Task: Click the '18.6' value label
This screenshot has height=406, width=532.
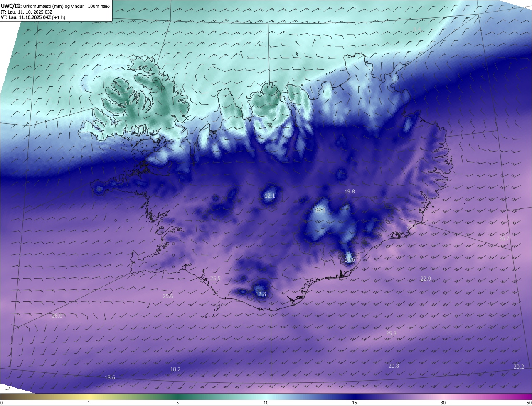Action: [110, 377]
